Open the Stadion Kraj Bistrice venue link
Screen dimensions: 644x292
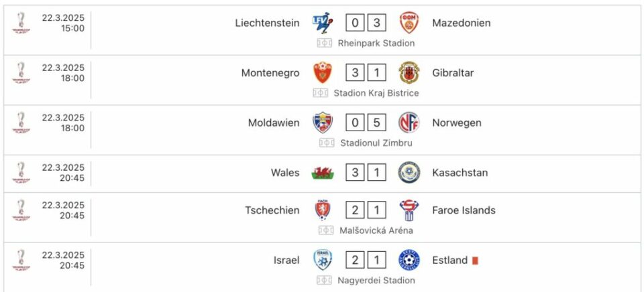(376, 93)
